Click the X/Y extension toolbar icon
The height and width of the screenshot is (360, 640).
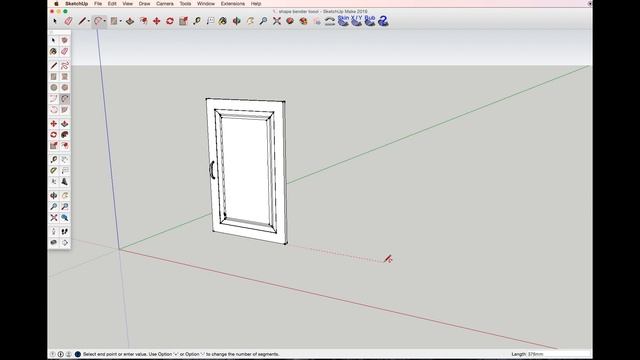[x=356, y=20]
